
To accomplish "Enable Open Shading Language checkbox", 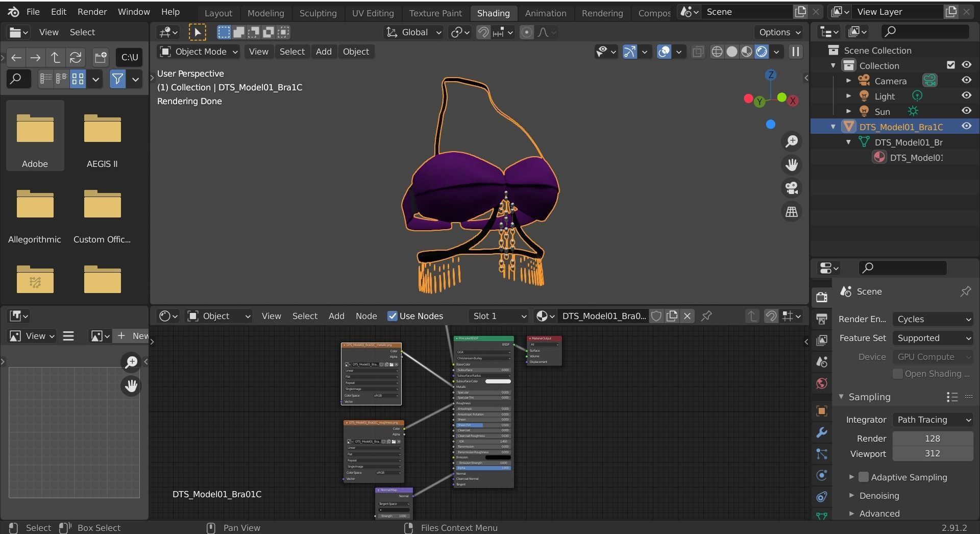I will pos(898,374).
